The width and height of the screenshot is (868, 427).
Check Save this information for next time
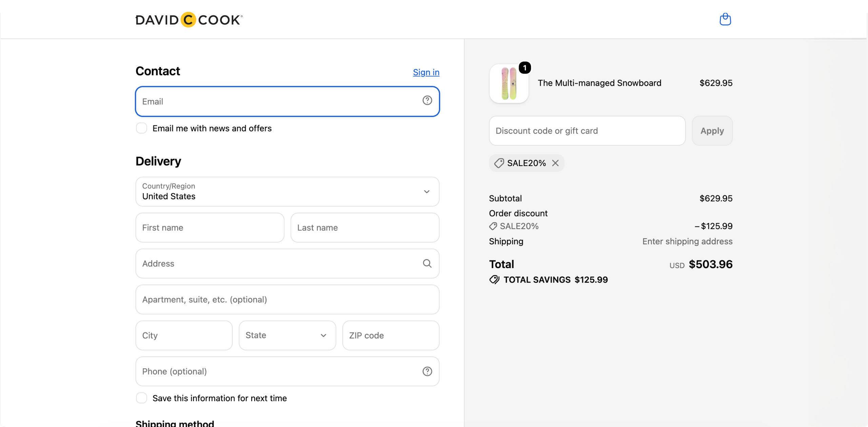point(141,398)
